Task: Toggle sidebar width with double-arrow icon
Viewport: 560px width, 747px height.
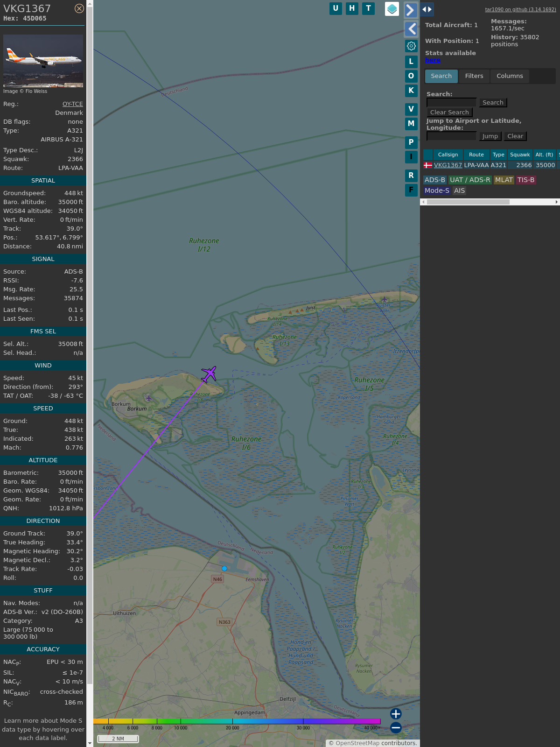Action: tap(427, 9)
